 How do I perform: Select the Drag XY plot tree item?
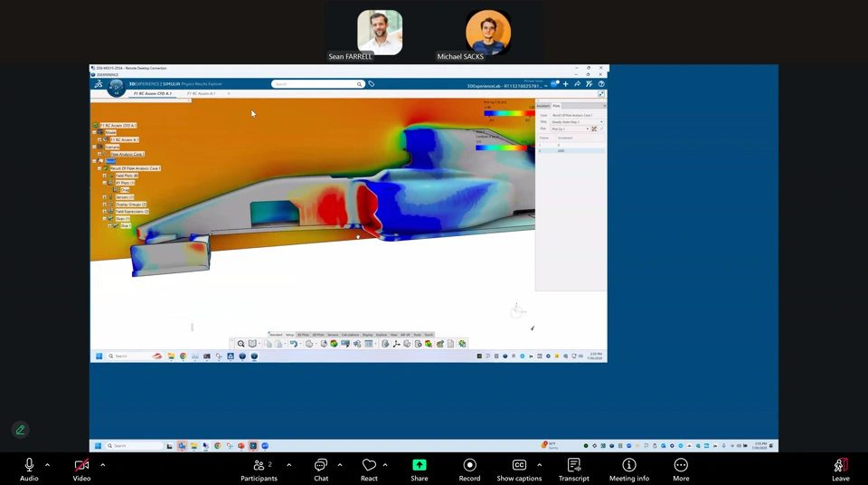[125, 189]
